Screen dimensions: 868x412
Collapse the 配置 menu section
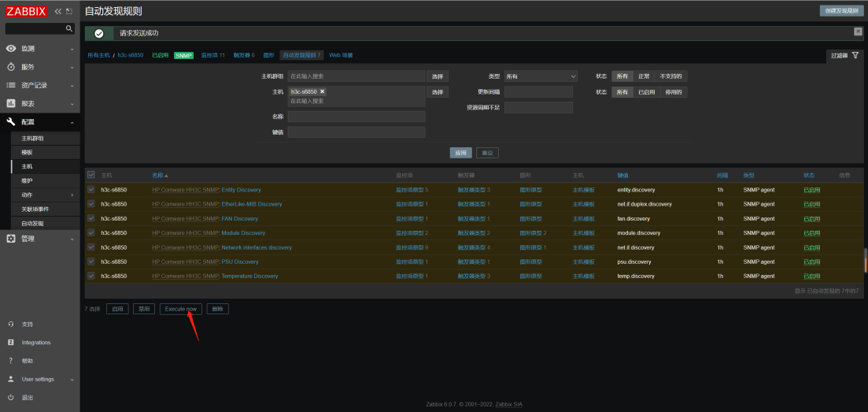(x=72, y=122)
